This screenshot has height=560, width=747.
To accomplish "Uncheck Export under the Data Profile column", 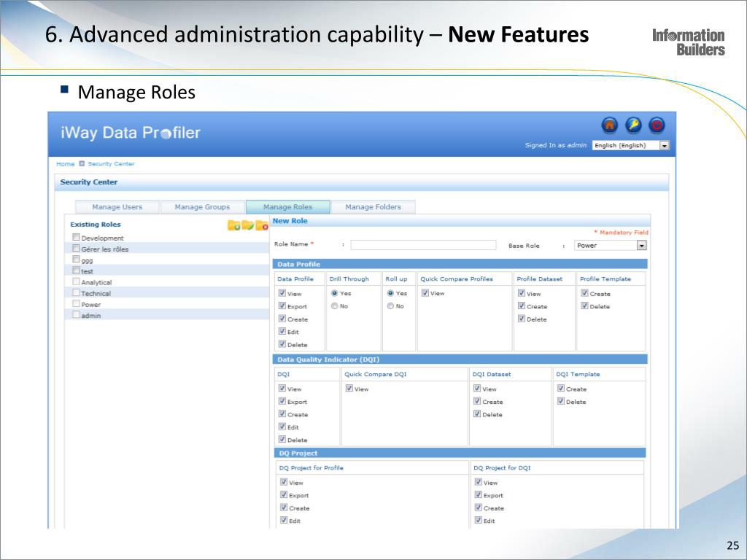I will click(282, 306).
